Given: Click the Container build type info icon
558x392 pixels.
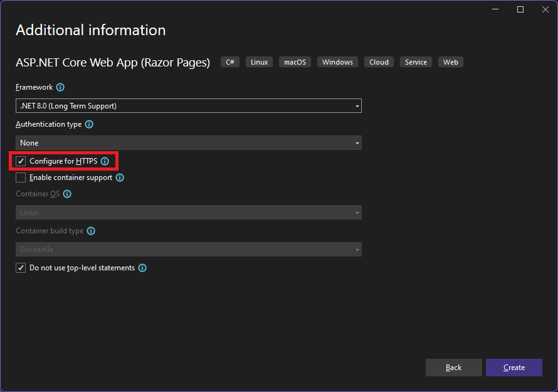Looking at the screenshot, I should click(x=91, y=231).
